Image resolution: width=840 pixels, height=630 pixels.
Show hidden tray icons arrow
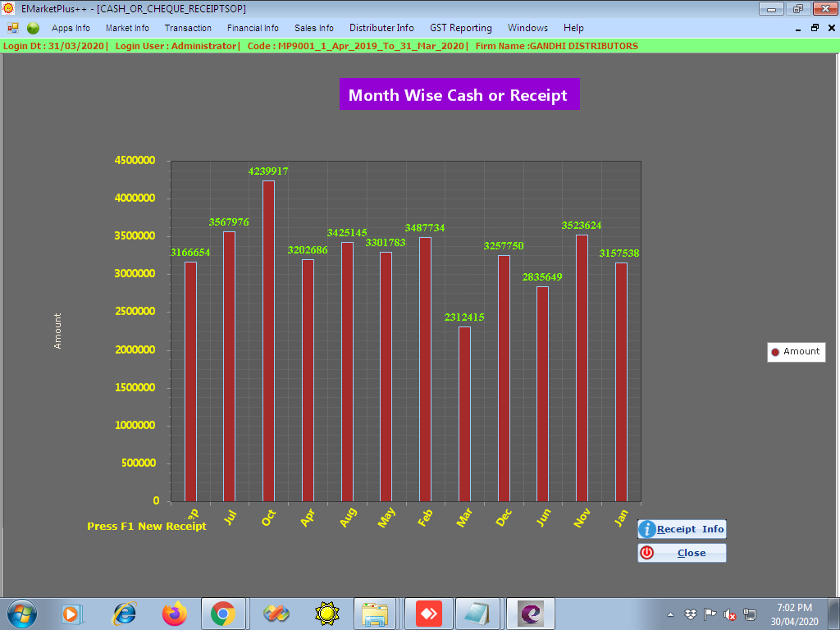pyautogui.click(x=671, y=614)
